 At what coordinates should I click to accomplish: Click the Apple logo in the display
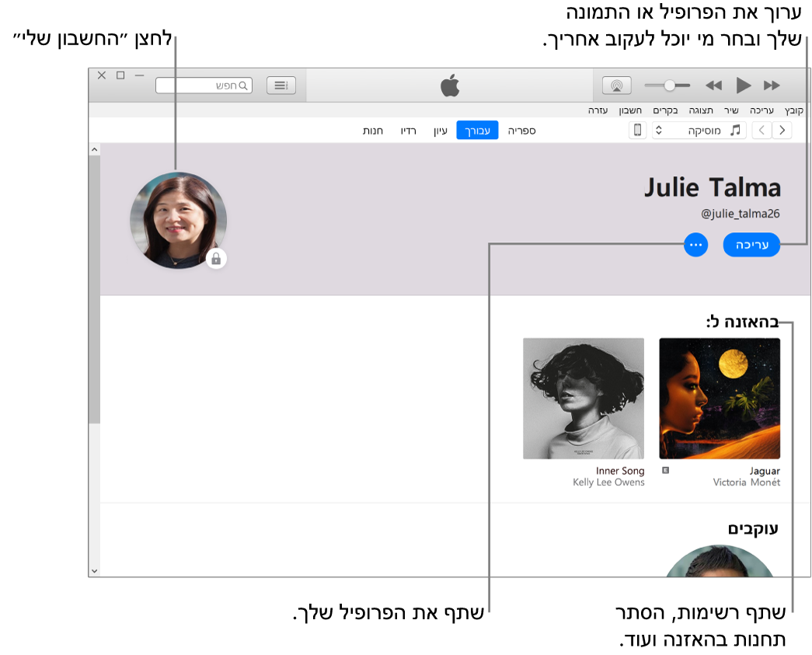(450, 85)
